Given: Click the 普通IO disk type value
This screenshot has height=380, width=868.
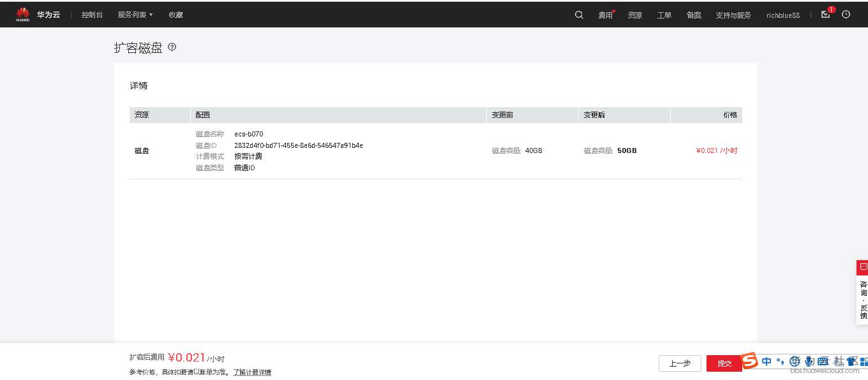Looking at the screenshot, I should point(244,168).
